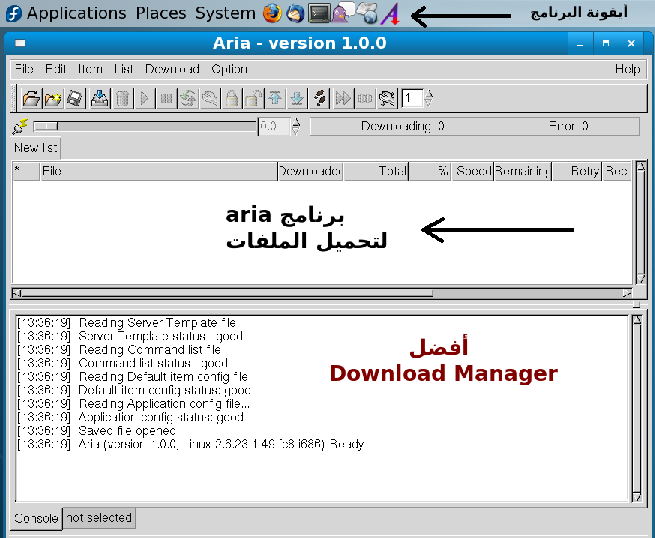
Task: Open the window menu icon in title bar
Action: [x=20, y=43]
